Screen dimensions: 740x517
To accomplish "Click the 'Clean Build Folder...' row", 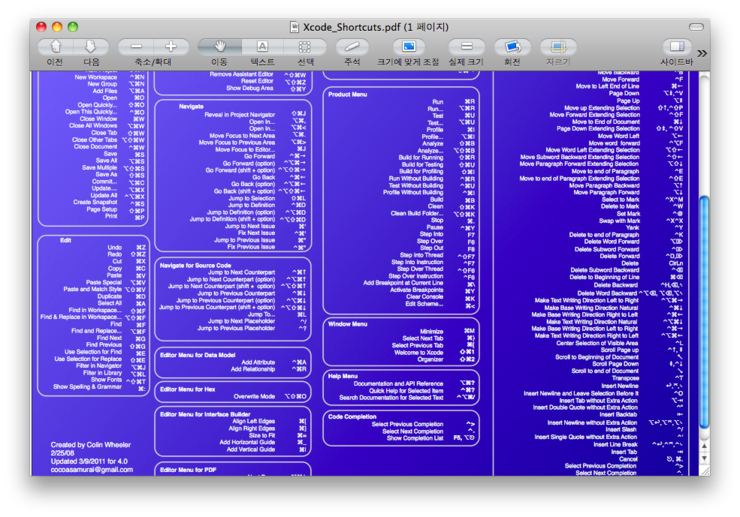I will click(433, 213).
